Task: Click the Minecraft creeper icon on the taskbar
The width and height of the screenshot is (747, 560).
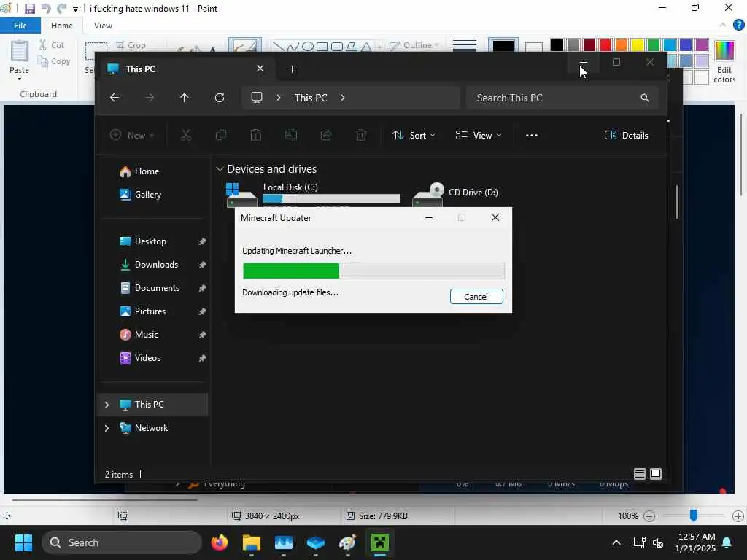Action: click(x=380, y=542)
